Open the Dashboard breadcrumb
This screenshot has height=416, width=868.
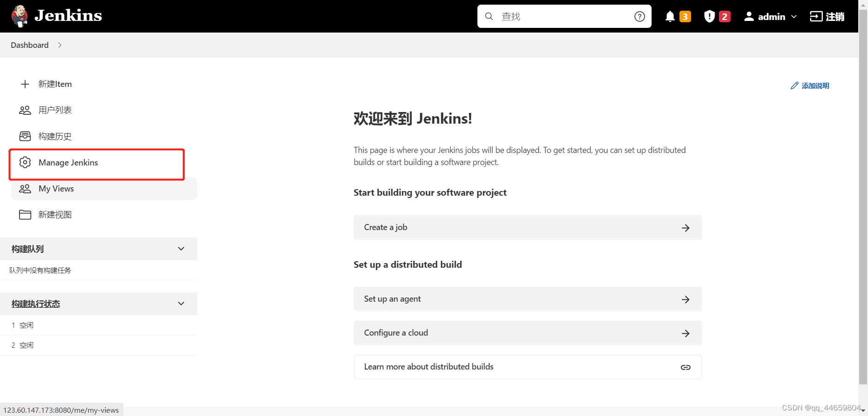tap(30, 45)
